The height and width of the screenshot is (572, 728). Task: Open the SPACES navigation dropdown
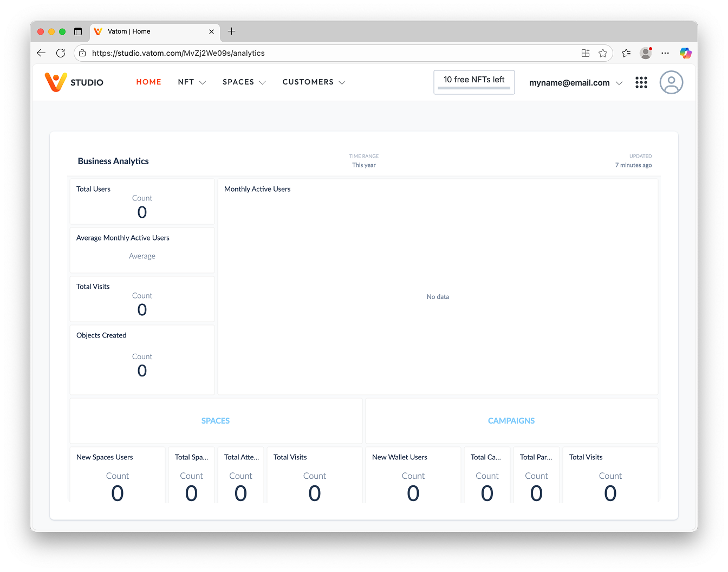pos(244,82)
